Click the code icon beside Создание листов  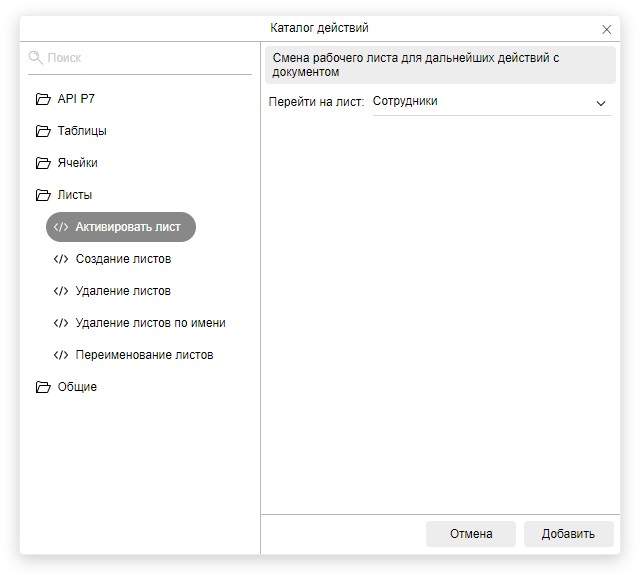(61, 259)
